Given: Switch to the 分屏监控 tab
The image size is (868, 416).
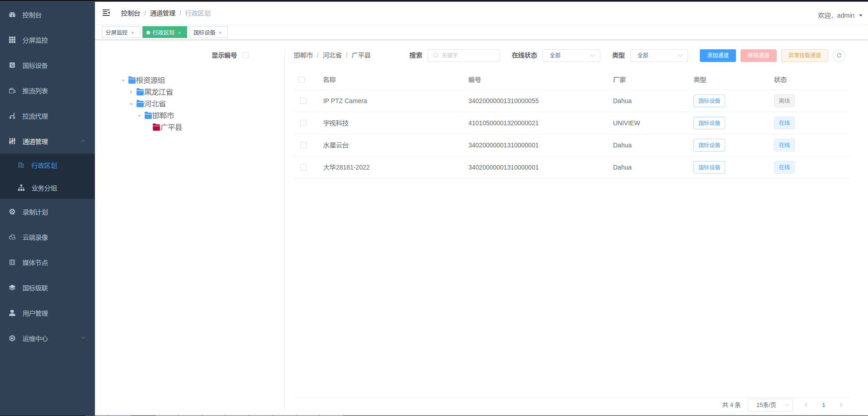Looking at the screenshot, I should [x=117, y=33].
